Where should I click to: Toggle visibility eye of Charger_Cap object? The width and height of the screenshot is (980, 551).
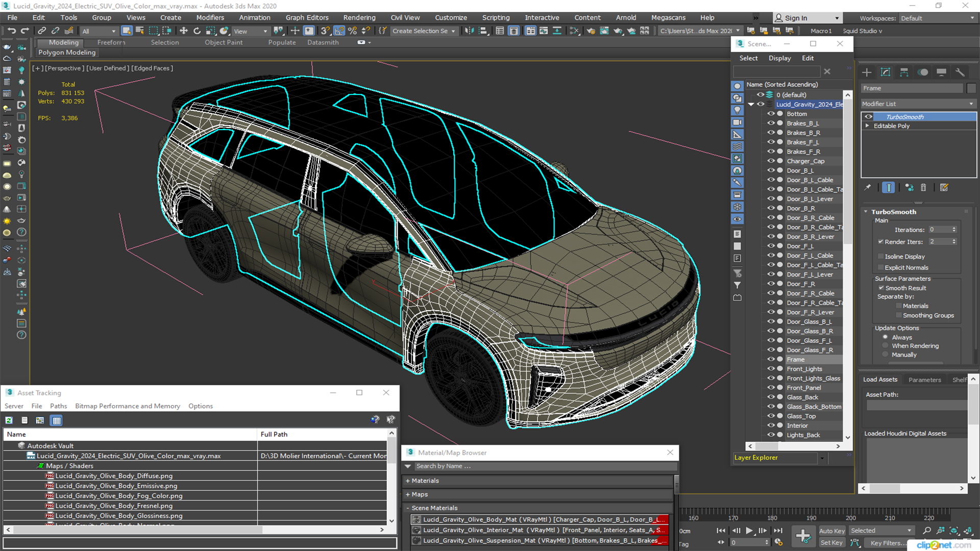tap(771, 161)
